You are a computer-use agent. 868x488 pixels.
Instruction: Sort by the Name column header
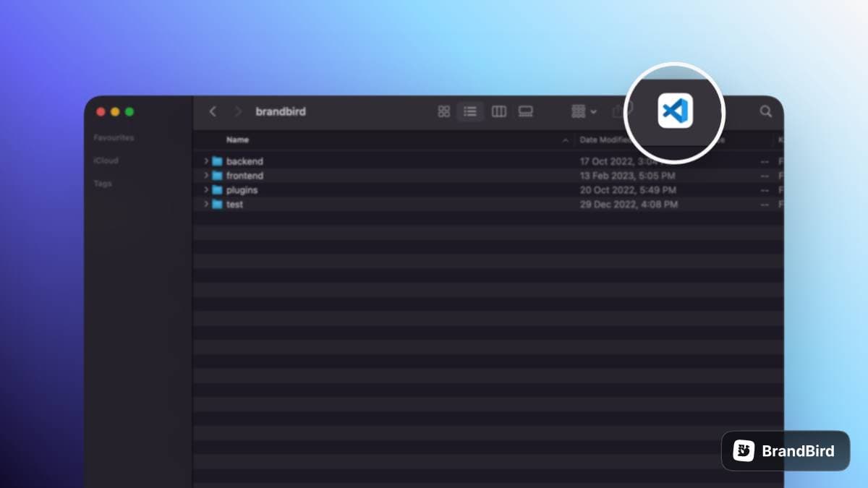pos(237,140)
